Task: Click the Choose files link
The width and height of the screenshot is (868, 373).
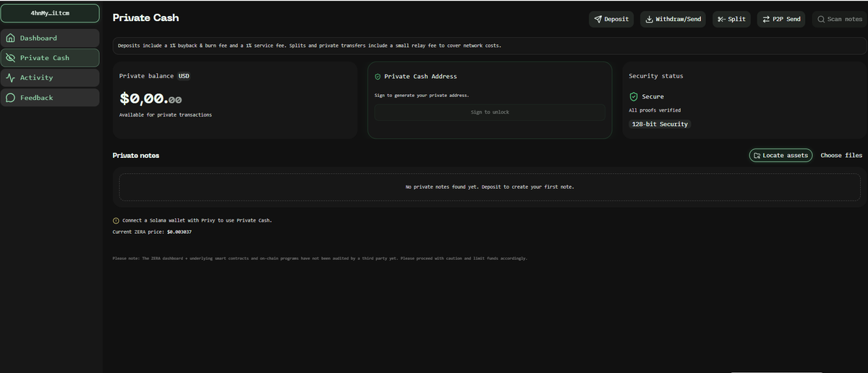Action: click(x=841, y=156)
